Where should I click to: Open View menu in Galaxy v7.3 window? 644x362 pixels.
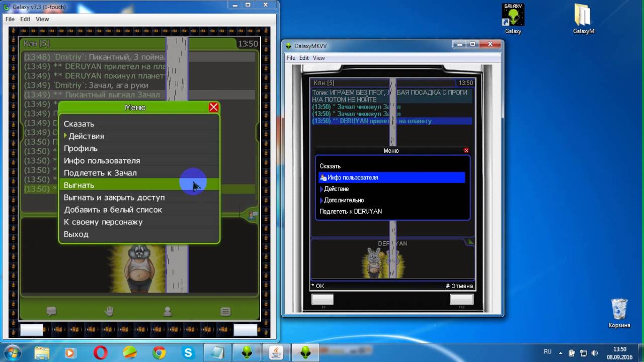click(x=42, y=19)
